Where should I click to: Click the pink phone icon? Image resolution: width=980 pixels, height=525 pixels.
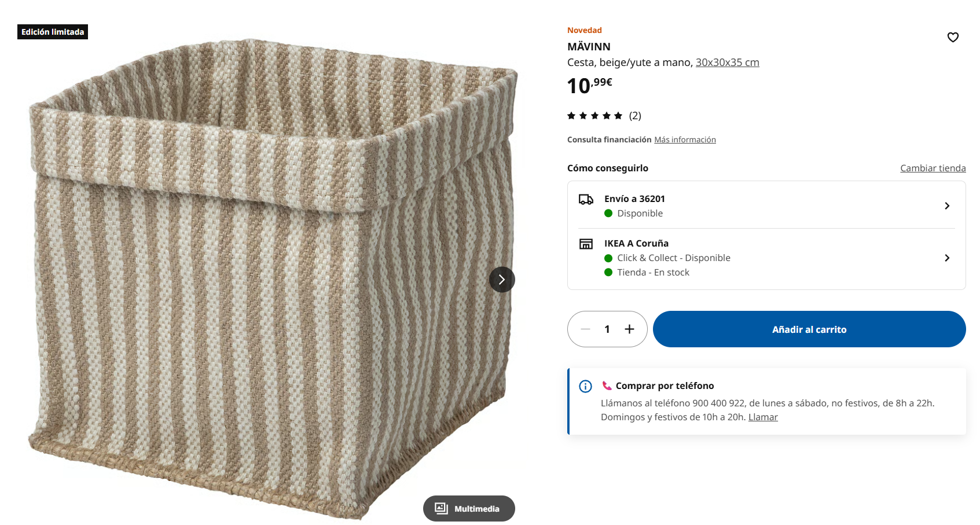pos(607,386)
